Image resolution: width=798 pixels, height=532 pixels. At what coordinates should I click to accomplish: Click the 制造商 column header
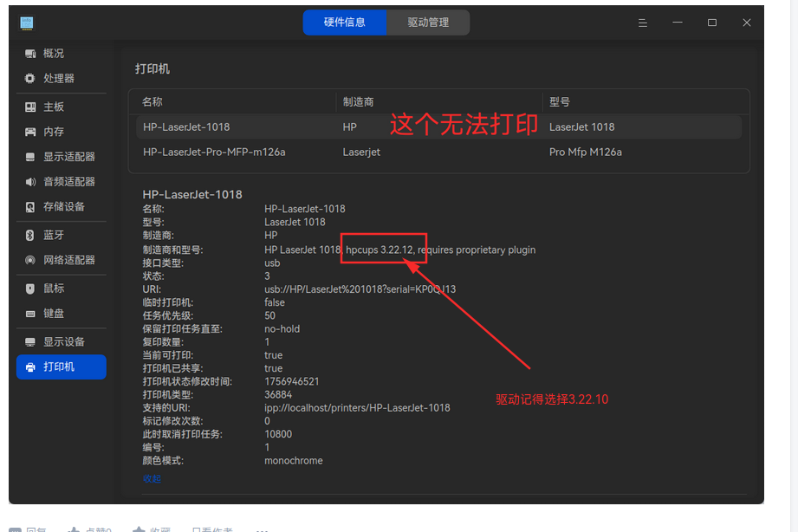point(359,102)
